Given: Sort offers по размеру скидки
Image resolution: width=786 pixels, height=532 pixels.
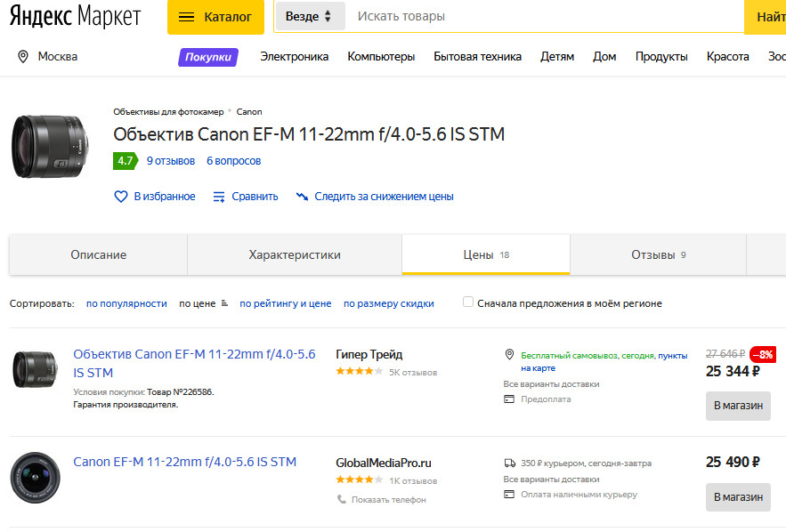Looking at the screenshot, I should (388, 303).
